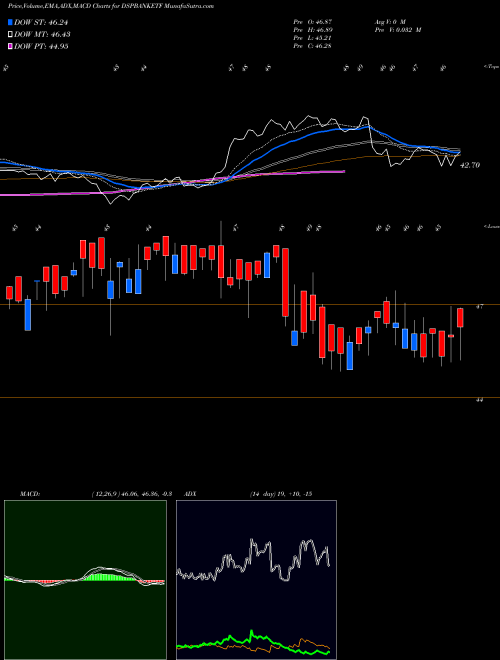The height and width of the screenshot is (660, 500).
Task: Click the 'MACD:' panel title
Action: pos(30,494)
